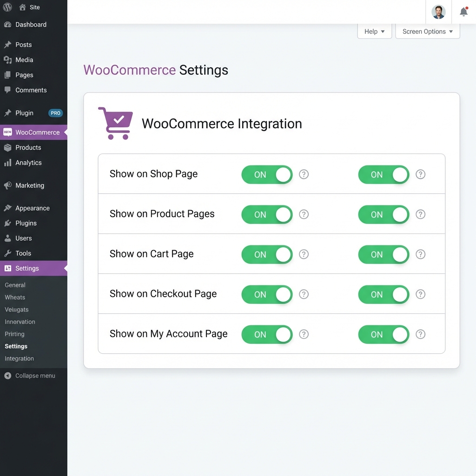Click the Collapse menu arrow icon
The height and width of the screenshot is (476, 476).
[x=7, y=376]
